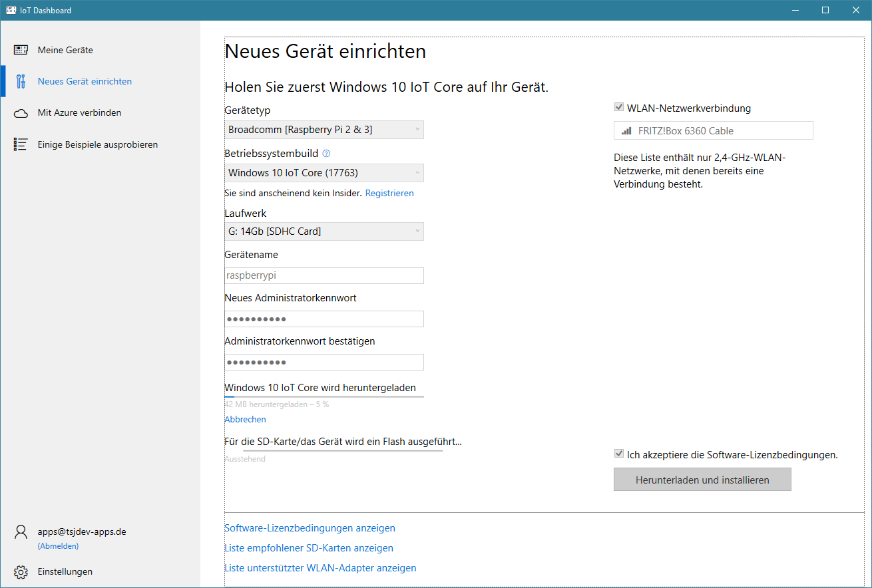Click the Gerätename input field

tap(324, 275)
